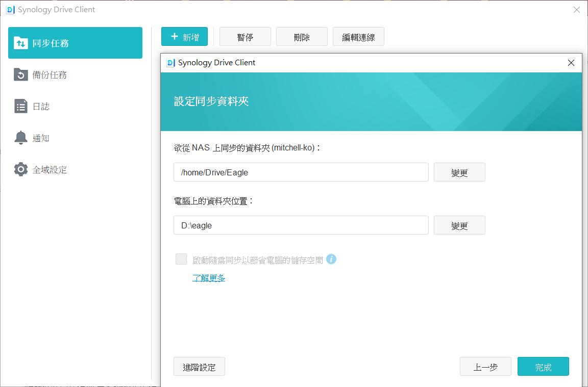
Task: Click the Synology Drive Client logo icon
Action: point(10,9)
